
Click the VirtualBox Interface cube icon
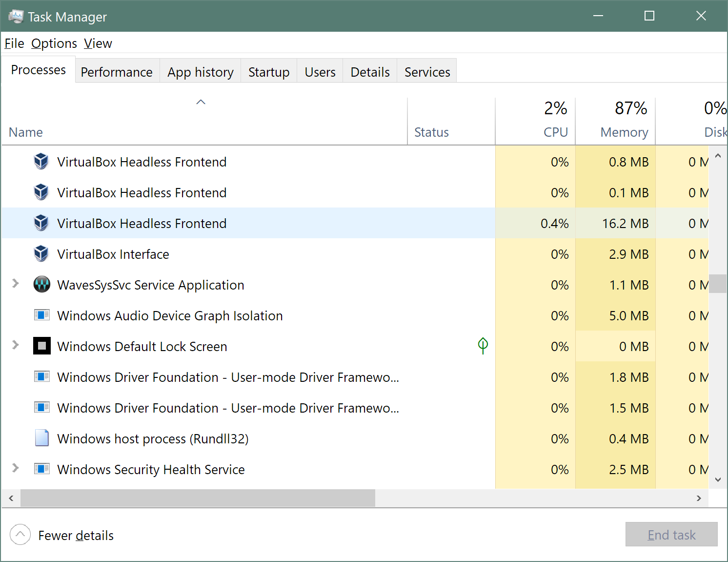(41, 253)
